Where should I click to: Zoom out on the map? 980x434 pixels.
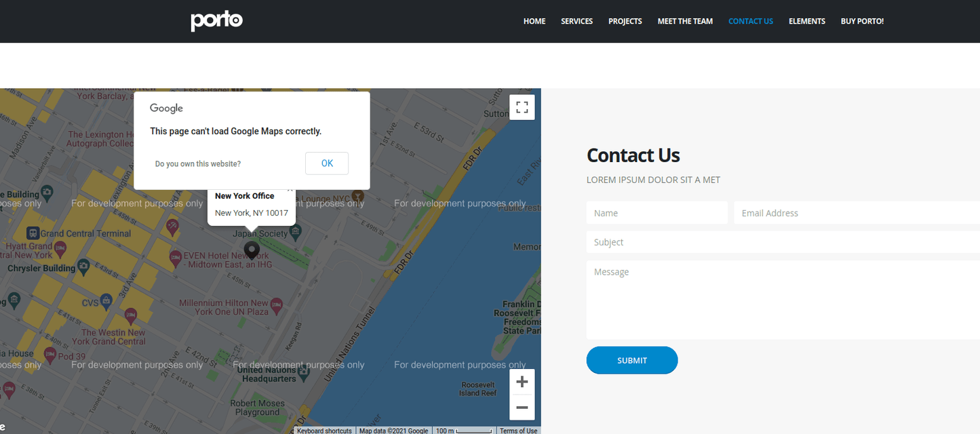(x=522, y=408)
